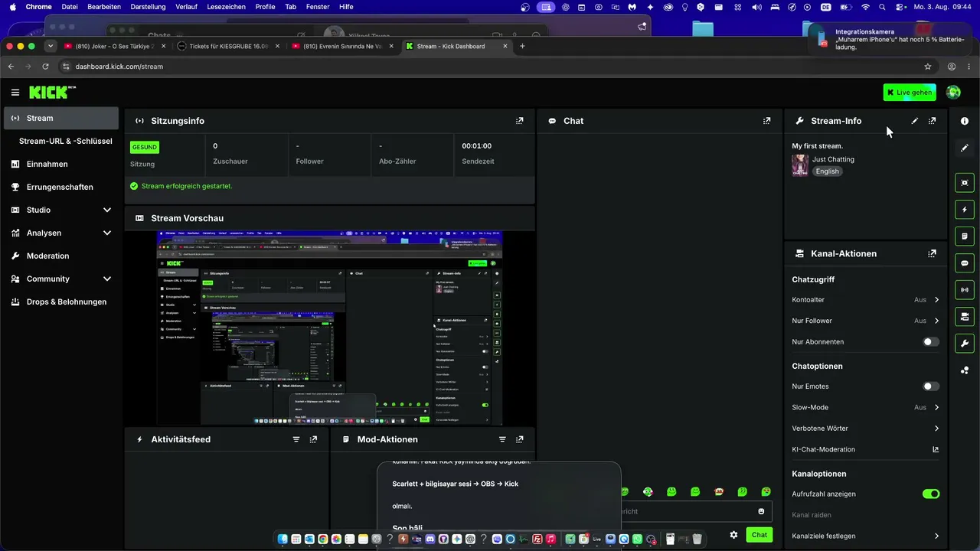Open the Apple menu
Image resolution: width=980 pixels, height=551 pixels.
click(x=11, y=7)
